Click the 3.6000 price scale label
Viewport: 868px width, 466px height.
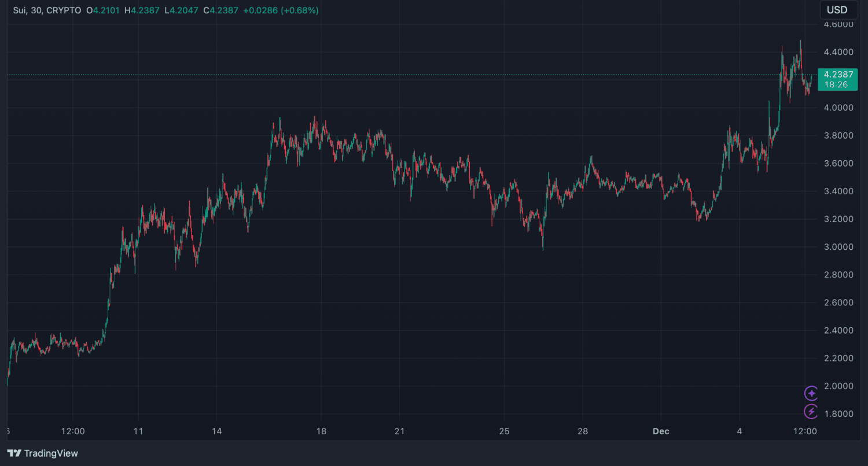(x=838, y=164)
